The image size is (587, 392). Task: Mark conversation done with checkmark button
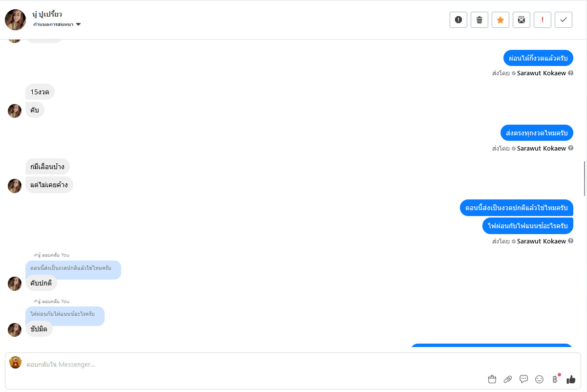pos(564,20)
